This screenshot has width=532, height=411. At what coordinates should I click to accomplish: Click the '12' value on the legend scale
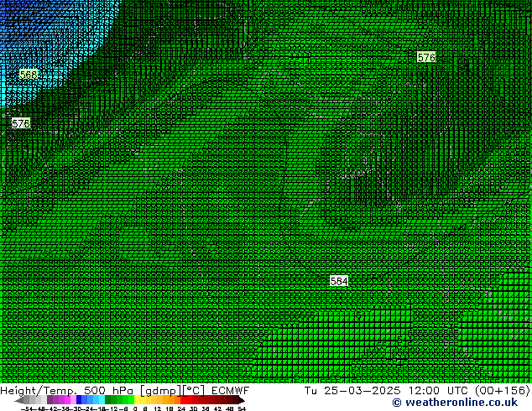tap(158, 408)
